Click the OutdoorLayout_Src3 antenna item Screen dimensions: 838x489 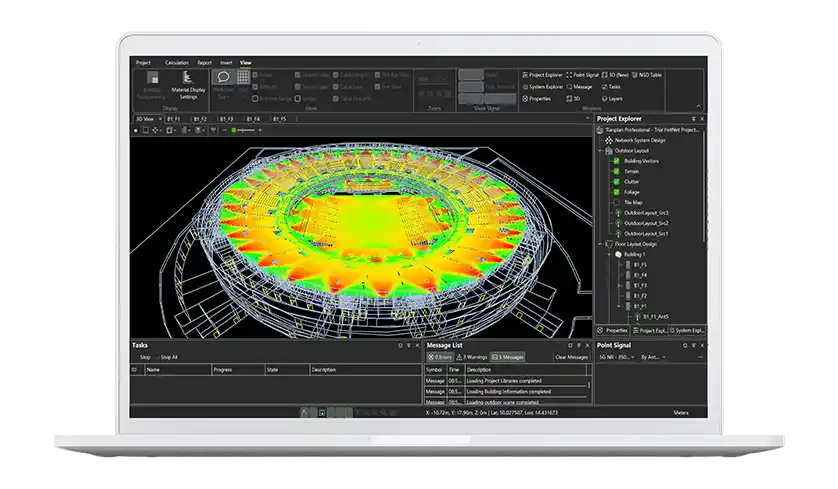pos(641,213)
